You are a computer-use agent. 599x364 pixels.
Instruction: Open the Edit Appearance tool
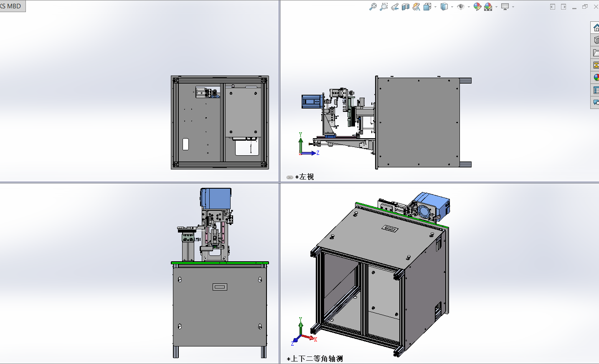[477, 7]
